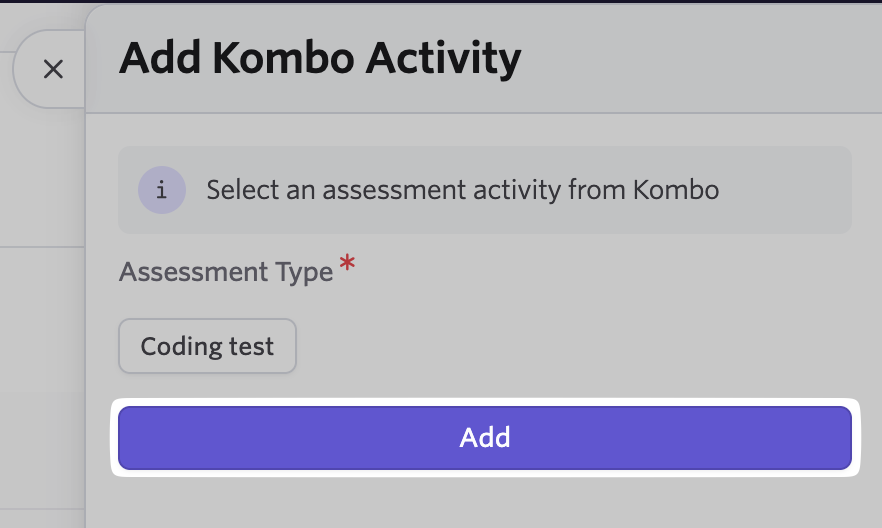Click the gray info message box
This screenshot has height=528, width=882.
pyautogui.click(x=485, y=190)
